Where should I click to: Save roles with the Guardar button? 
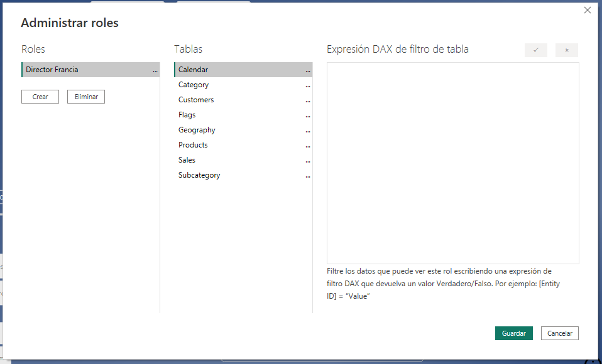coord(513,333)
